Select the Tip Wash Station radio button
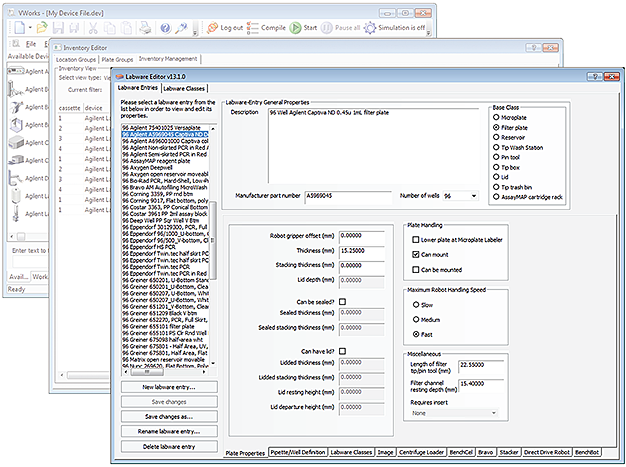 tap(496, 147)
